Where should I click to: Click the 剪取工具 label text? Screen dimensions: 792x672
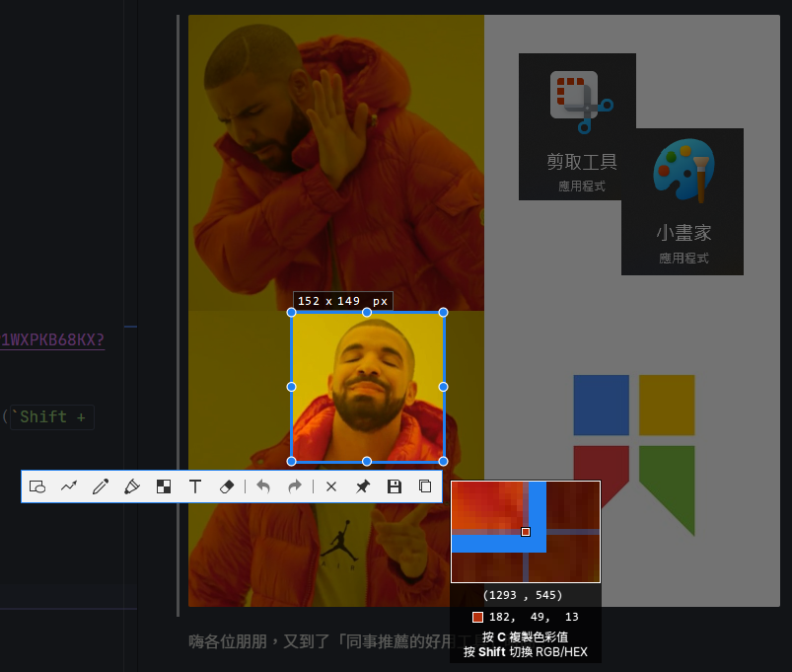pos(582,162)
